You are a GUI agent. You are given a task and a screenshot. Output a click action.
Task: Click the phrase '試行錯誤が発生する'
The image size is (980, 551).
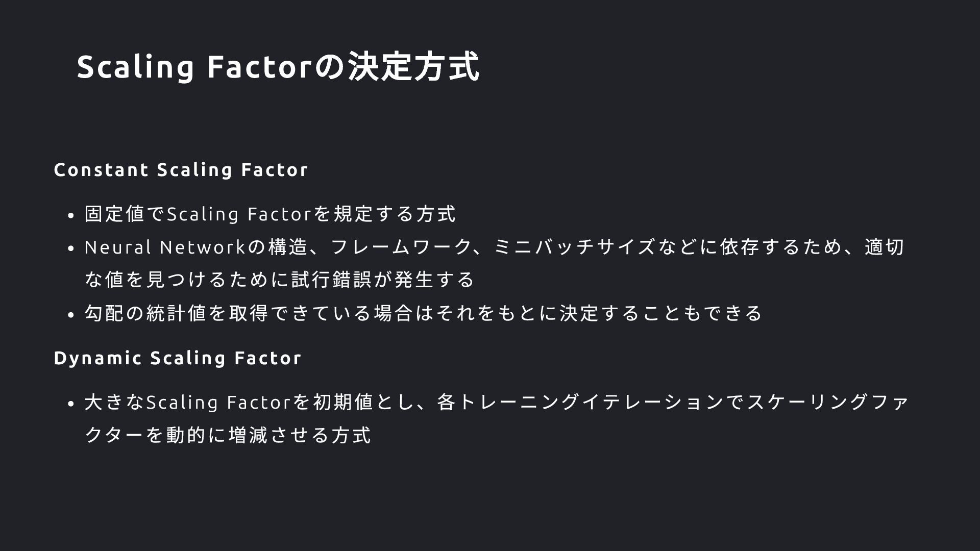point(383,280)
